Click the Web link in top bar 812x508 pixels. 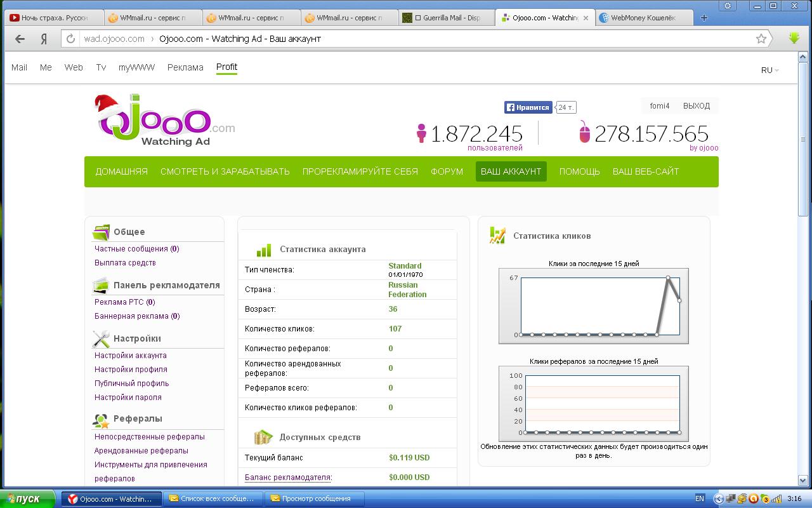(74, 67)
